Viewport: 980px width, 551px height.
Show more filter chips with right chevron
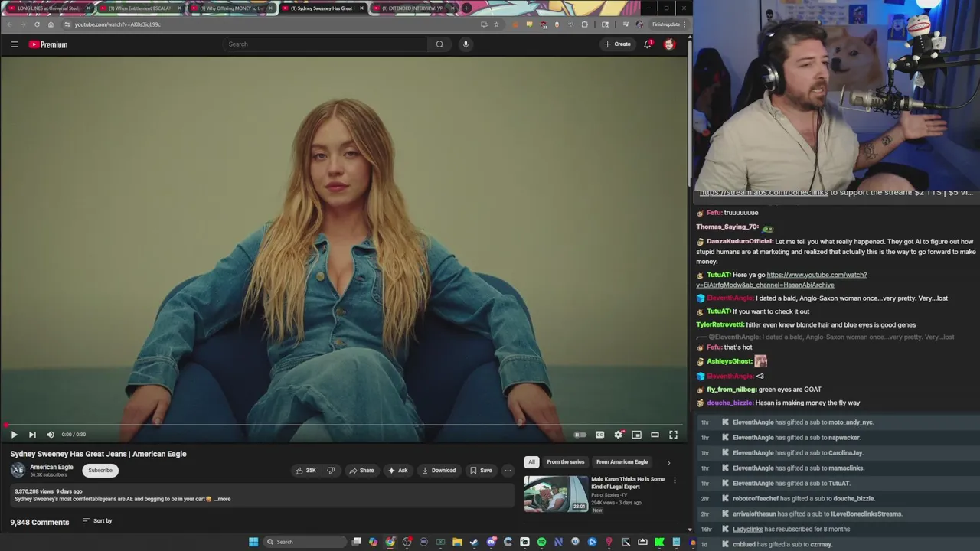pyautogui.click(x=668, y=462)
